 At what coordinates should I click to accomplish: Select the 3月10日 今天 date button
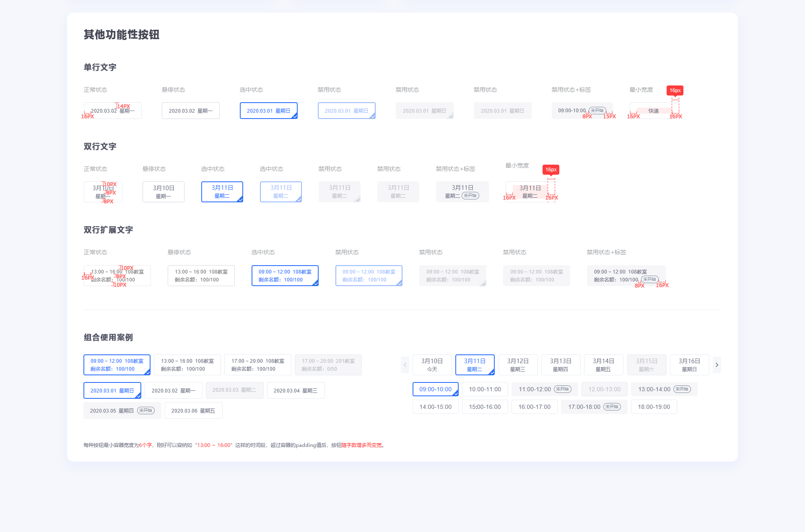(x=432, y=365)
